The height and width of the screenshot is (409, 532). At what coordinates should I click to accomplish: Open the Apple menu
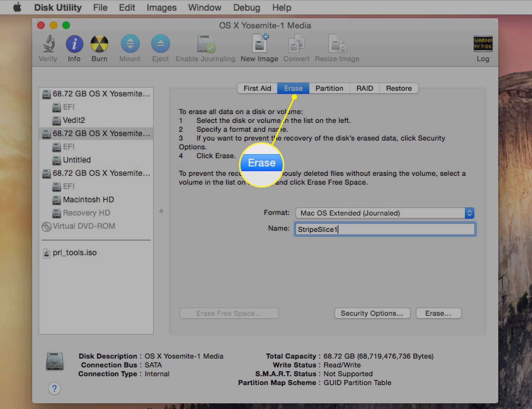click(x=18, y=7)
